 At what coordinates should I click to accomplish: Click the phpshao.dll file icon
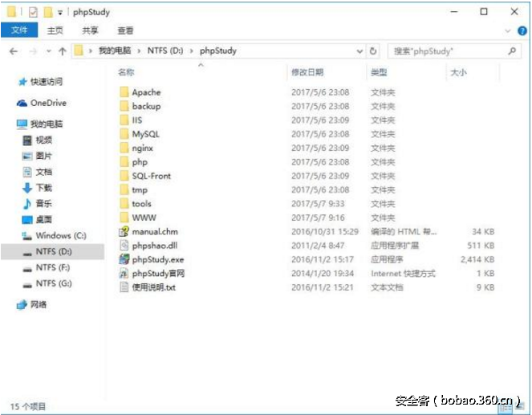[x=124, y=246]
